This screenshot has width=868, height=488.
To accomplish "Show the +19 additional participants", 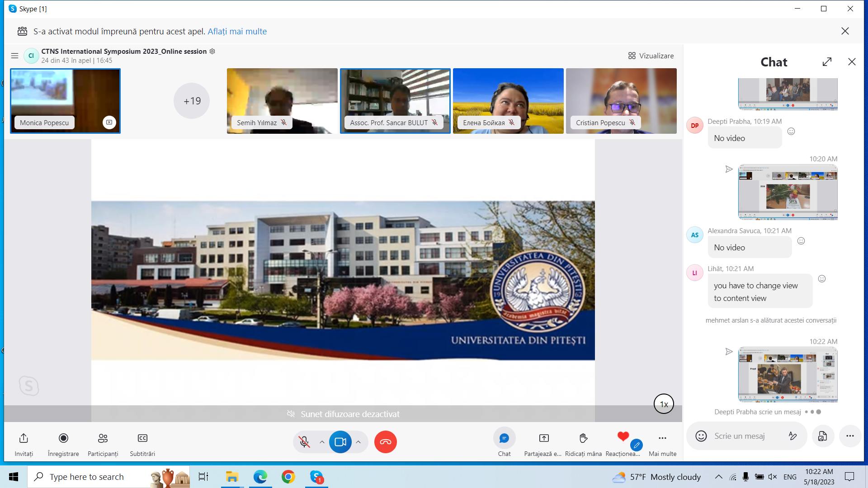I will (192, 101).
